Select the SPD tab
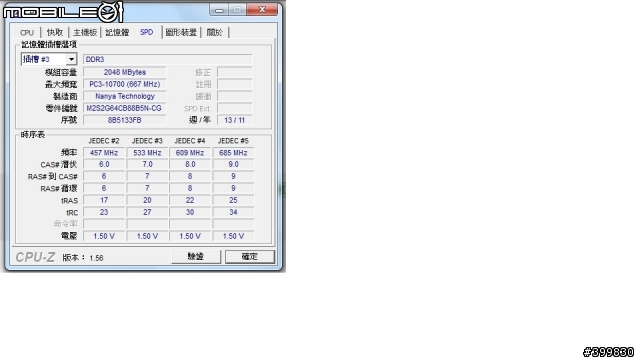Image resolution: width=640 pixels, height=360 pixels. click(x=147, y=32)
